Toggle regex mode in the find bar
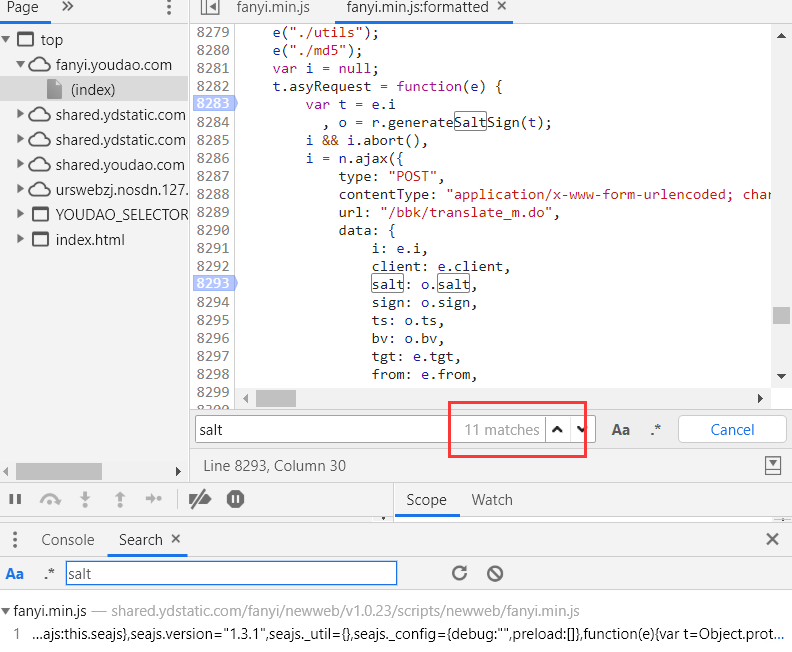 656,430
